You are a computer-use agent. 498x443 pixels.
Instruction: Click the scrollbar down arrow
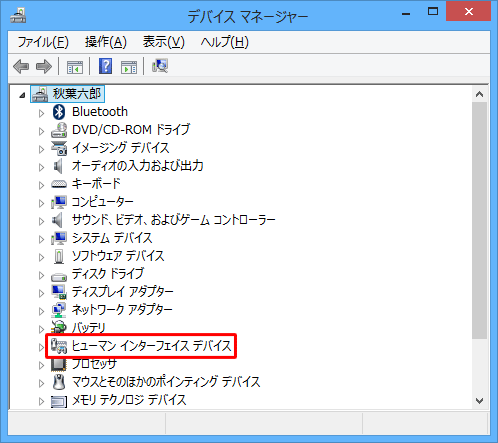480,400
